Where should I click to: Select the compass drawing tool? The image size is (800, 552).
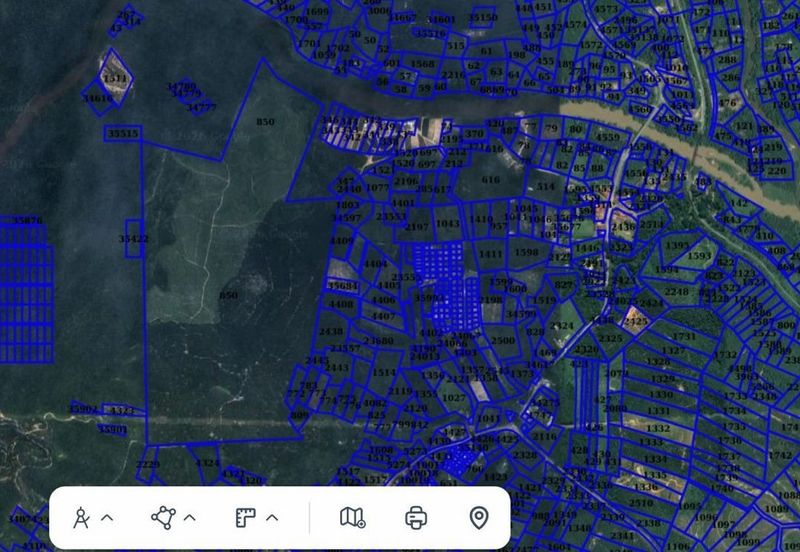tap(82, 517)
